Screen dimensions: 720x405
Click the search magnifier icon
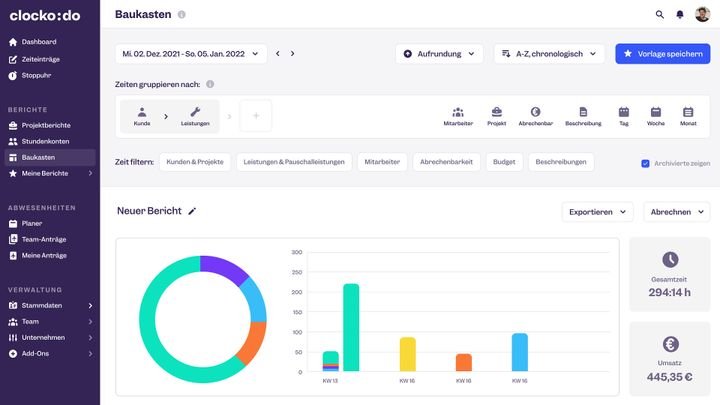pyautogui.click(x=659, y=15)
